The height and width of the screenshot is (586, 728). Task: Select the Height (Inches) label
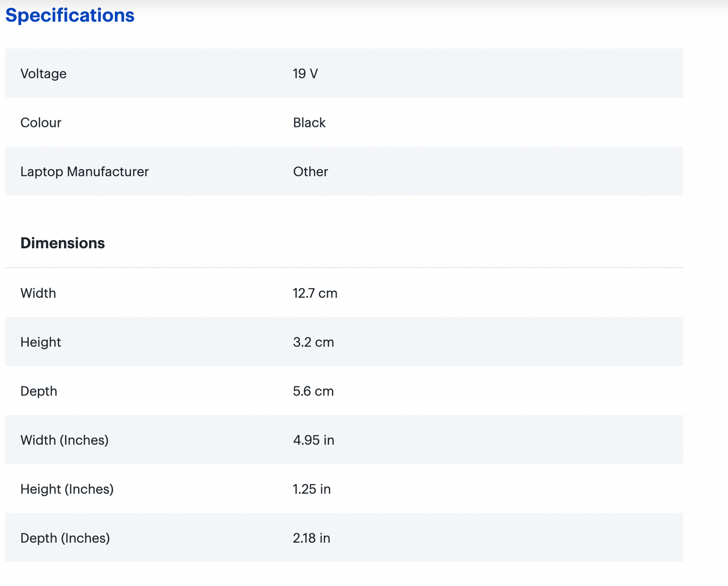67,489
